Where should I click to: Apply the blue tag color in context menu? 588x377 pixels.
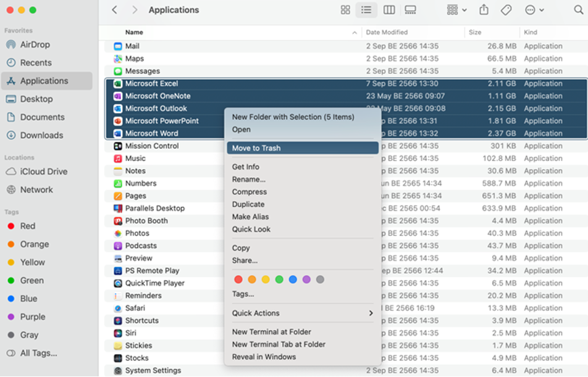pos(293,279)
